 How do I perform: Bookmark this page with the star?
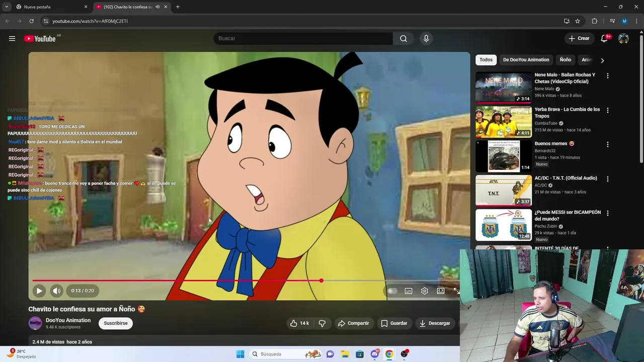(x=578, y=21)
